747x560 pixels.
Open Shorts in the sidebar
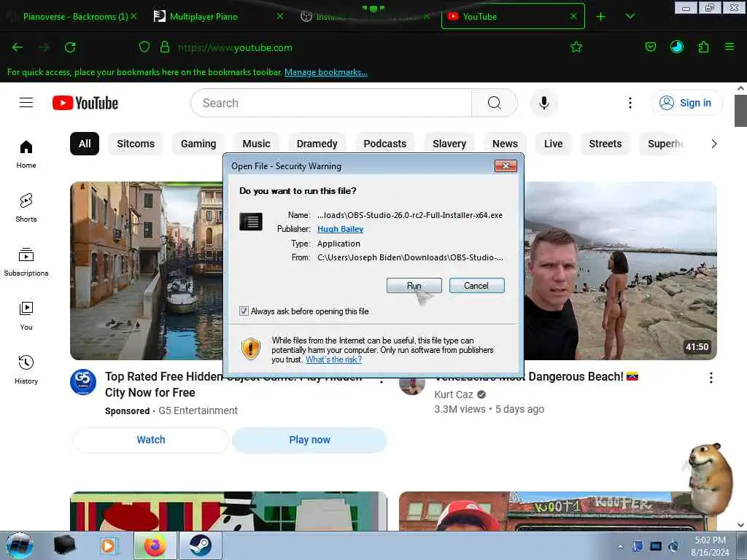[x=26, y=208]
